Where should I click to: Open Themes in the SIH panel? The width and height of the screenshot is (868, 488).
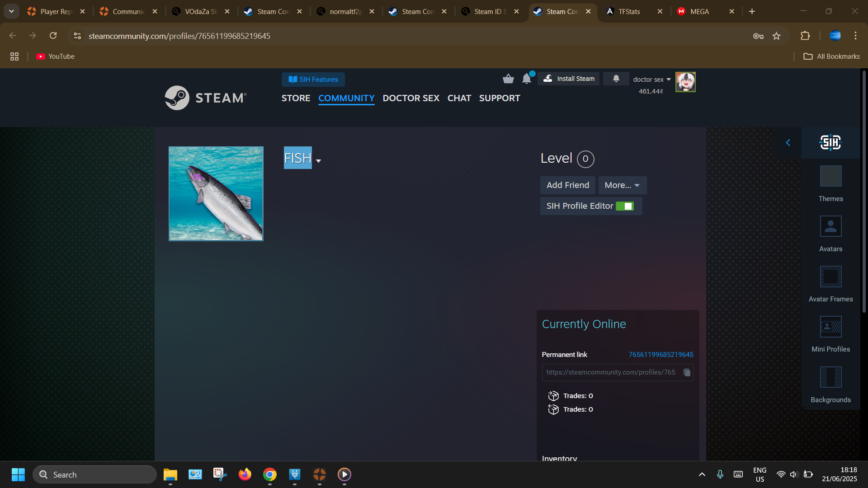(x=830, y=184)
